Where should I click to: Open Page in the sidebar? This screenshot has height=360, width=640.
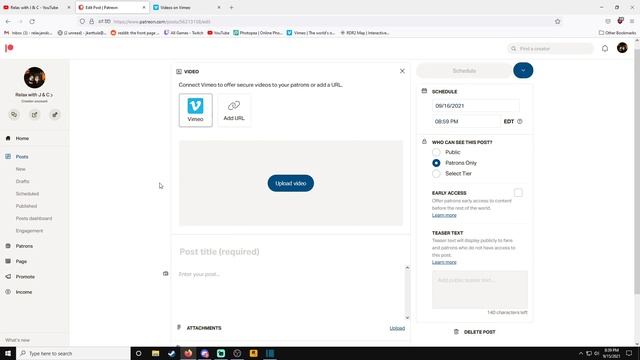coord(21,261)
